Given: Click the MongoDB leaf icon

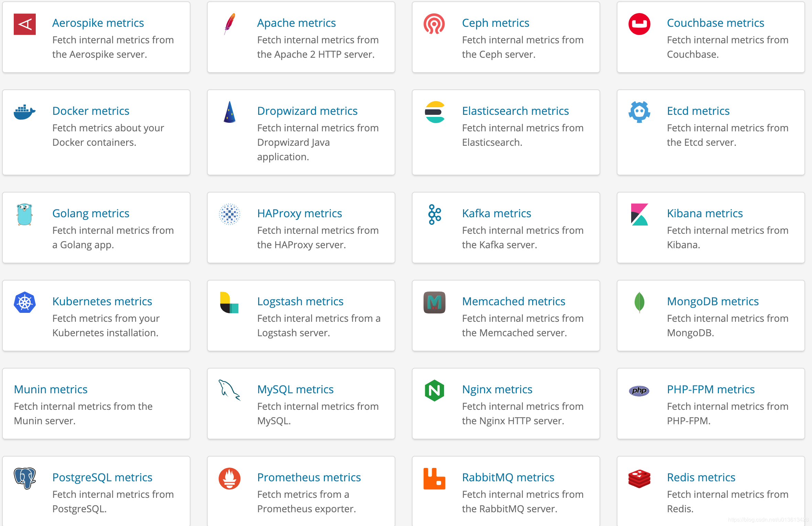Looking at the screenshot, I should click(x=639, y=303).
